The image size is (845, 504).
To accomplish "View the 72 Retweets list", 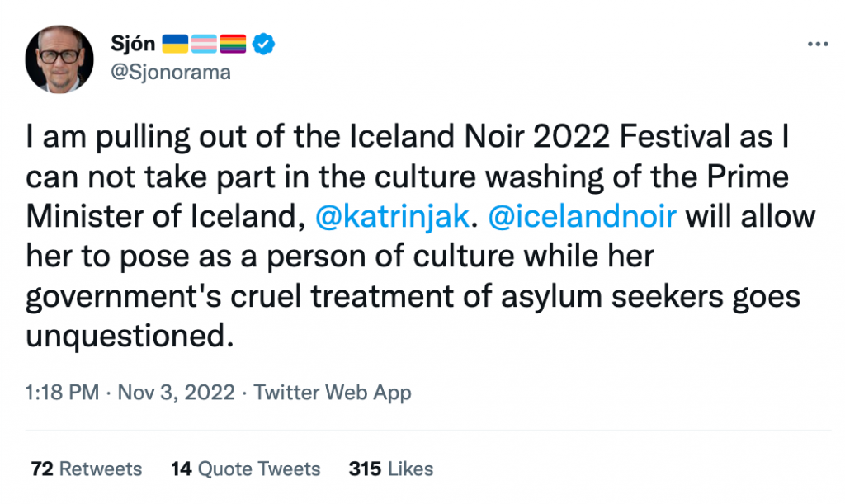I will point(86,469).
